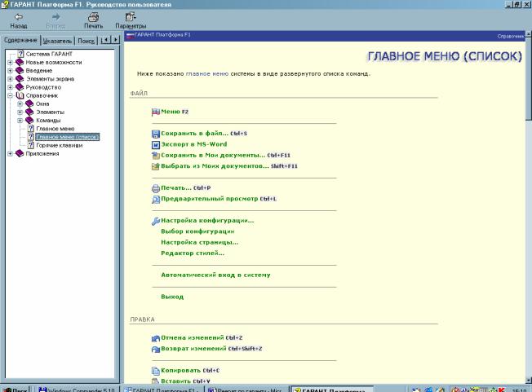The height and width of the screenshot is (392, 532).
Task: Open the главное меню hyperlink in text
Action: click(x=207, y=73)
